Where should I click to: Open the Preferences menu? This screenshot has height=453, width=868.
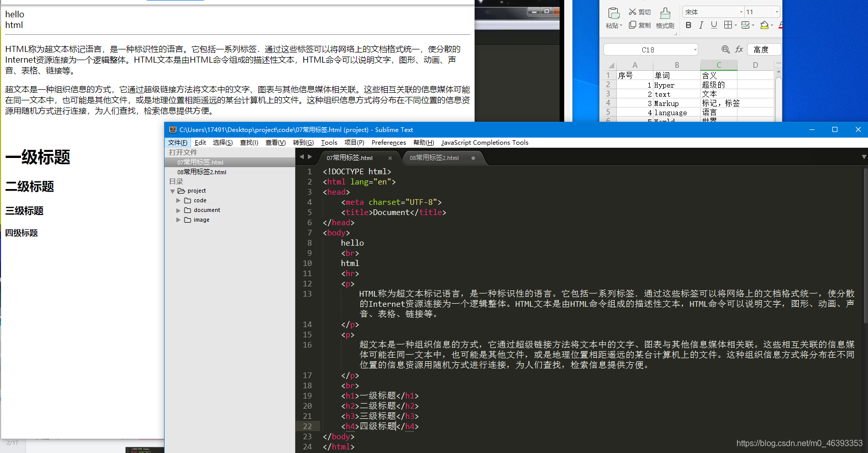pyautogui.click(x=389, y=143)
